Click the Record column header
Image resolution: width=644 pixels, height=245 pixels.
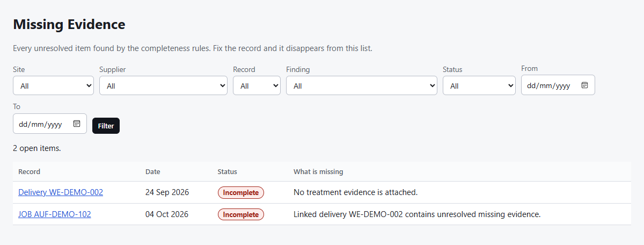click(x=29, y=172)
